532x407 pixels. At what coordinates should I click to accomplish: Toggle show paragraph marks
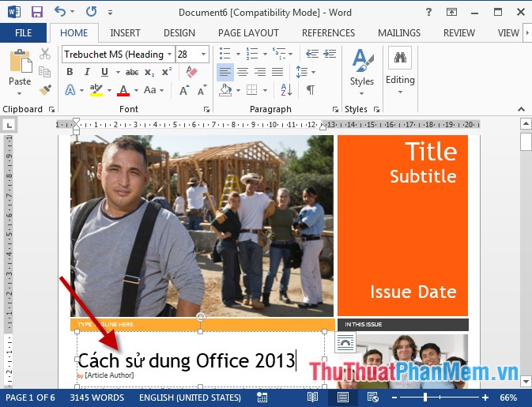310,90
